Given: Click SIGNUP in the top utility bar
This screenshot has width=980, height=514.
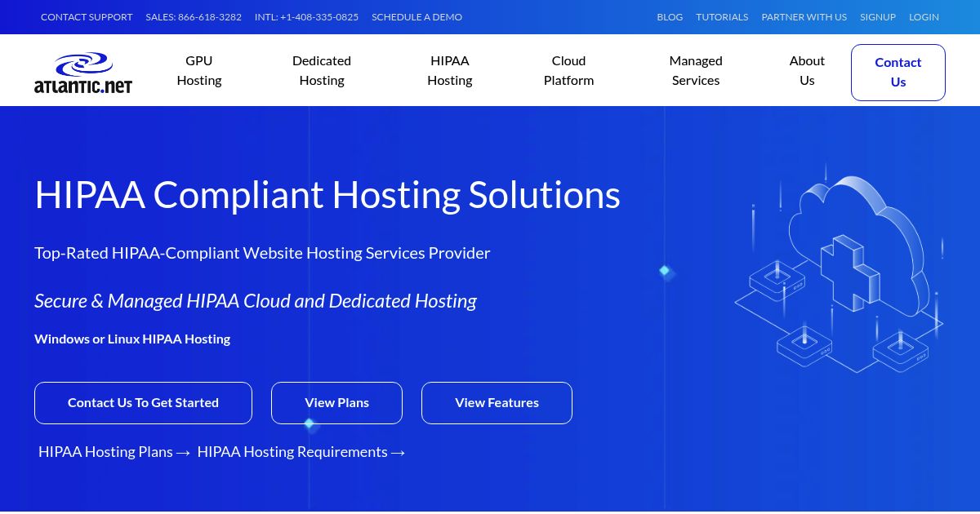Looking at the screenshot, I should tap(878, 16).
